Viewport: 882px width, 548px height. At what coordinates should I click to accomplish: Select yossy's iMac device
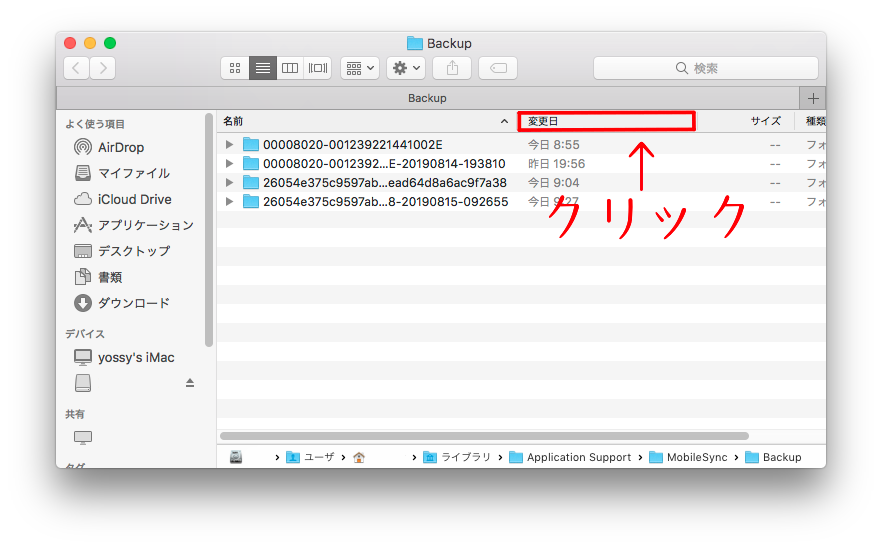(x=124, y=357)
